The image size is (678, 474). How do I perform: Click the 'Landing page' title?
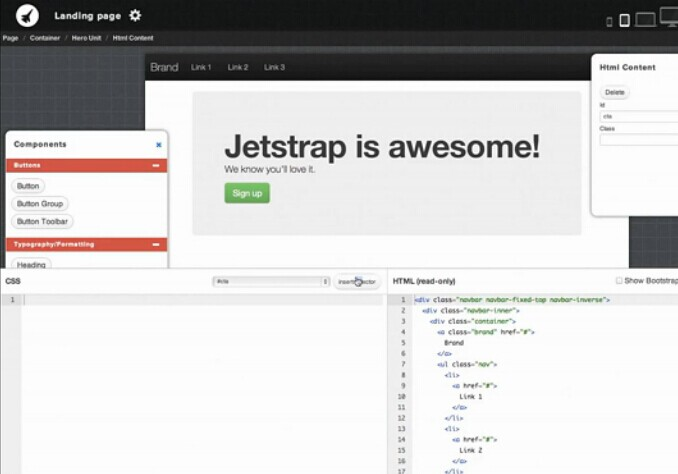(87, 16)
